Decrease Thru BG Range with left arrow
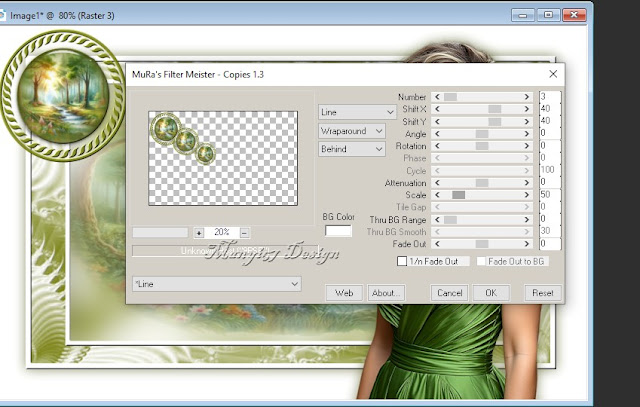The image size is (640, 407). click(437, 220)
